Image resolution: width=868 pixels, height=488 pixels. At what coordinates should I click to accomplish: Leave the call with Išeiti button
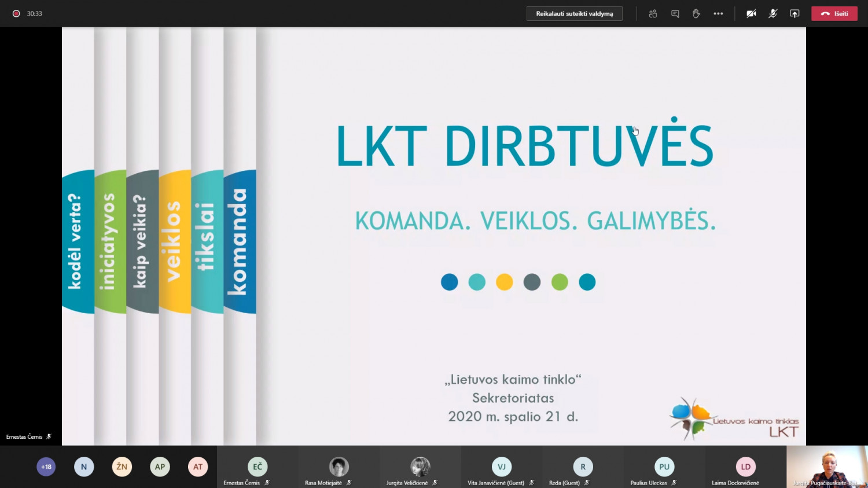coord(834,14)
